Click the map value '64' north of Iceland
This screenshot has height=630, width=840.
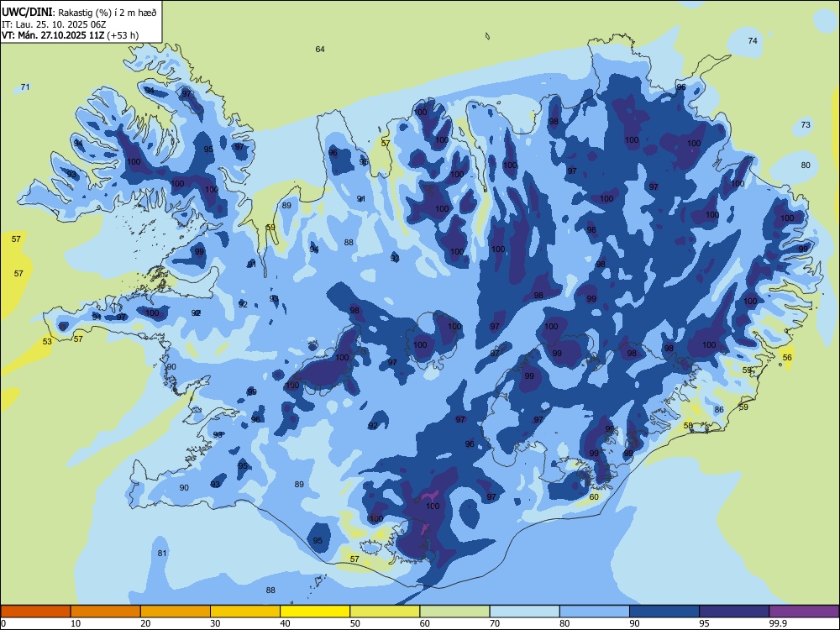320,50
